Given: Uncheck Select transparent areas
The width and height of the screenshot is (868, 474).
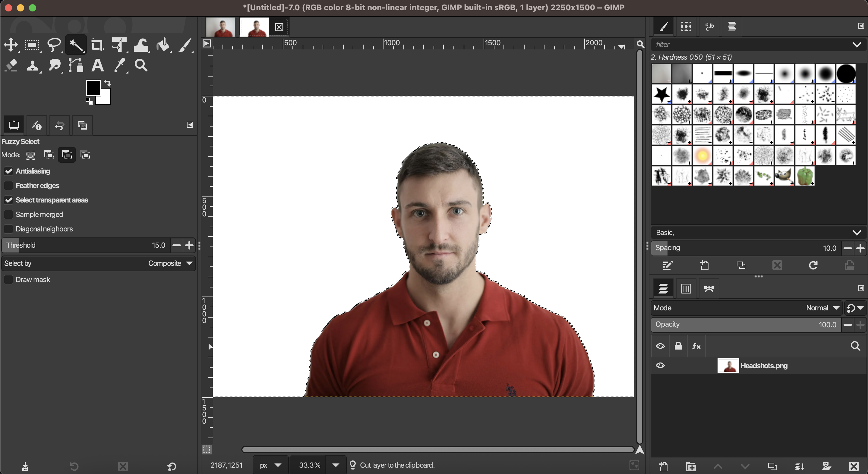Looking at the screenshot, I should click(x=8, y=200).
